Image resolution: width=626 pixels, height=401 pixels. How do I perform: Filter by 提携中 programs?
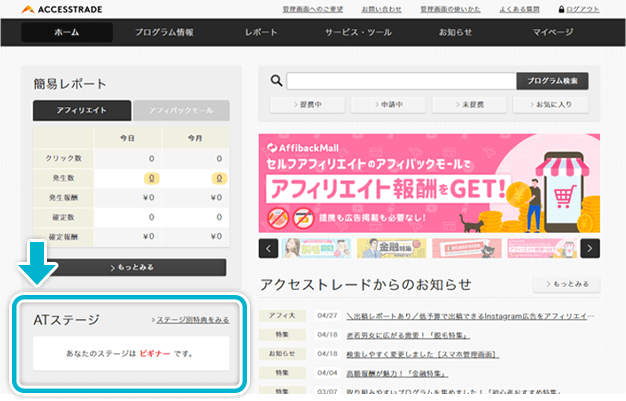307,105
